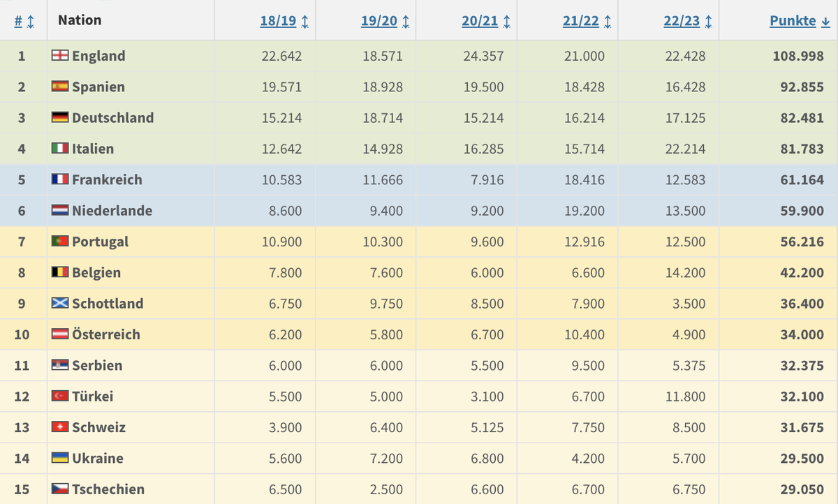Click Österreich's total of 34.000 points
The height and width of the screenshot is (504, 838).
(x=802, y=334)
